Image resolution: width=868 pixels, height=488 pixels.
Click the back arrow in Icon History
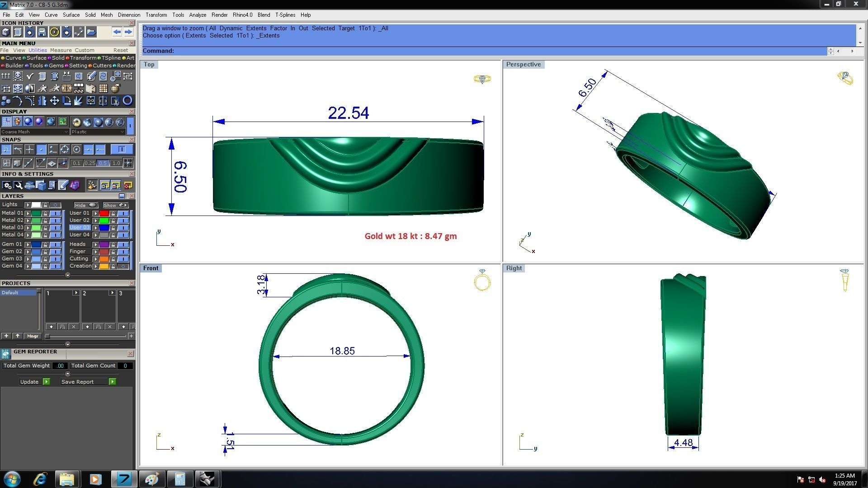(117, 32)
